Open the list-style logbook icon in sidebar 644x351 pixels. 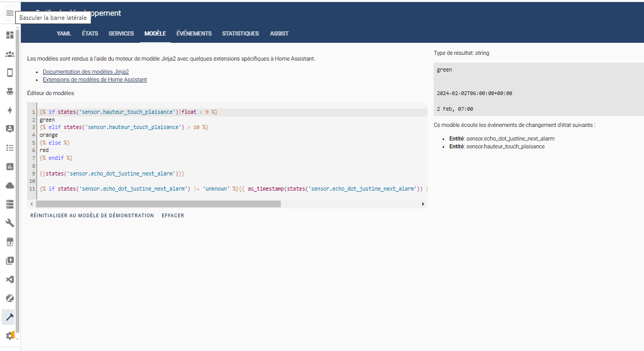[x=9, y=148]
